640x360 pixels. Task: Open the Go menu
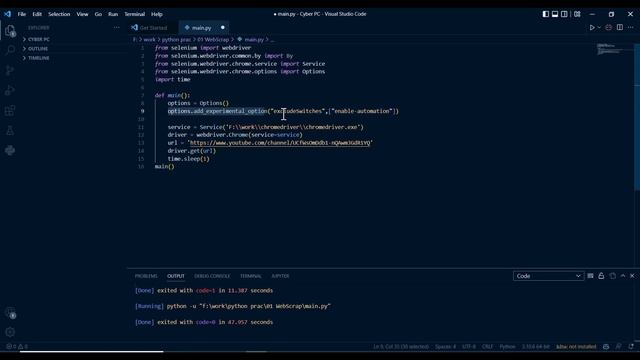(98, 14)
